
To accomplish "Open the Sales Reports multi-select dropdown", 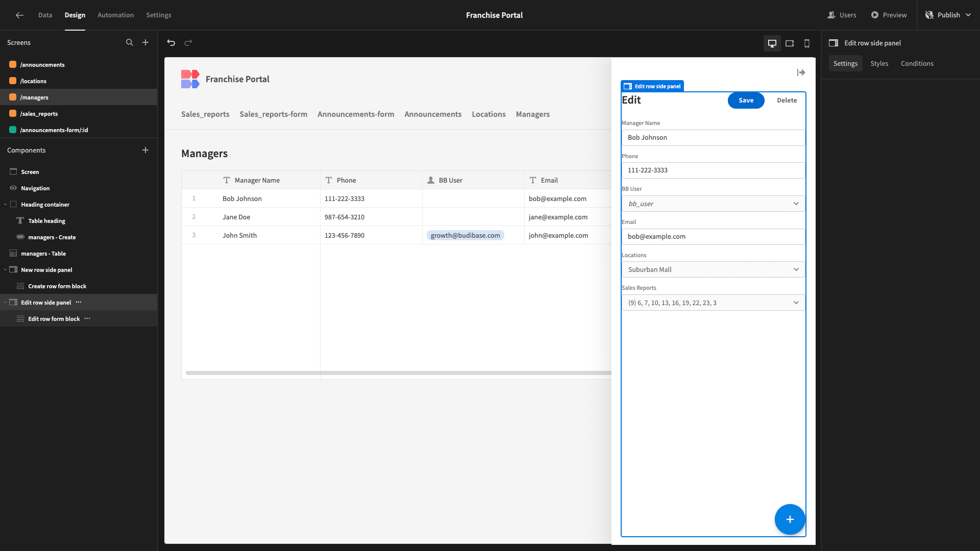I will coord(713,303).
